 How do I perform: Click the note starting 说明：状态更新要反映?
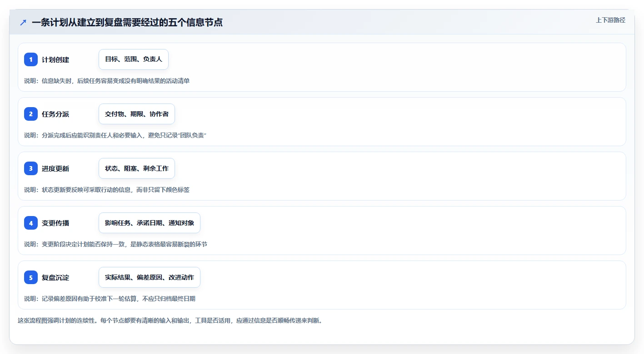tap(107, 190)
